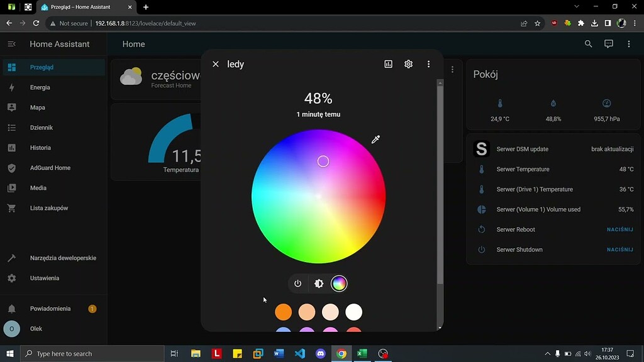Image resolution: width=644 pixels, height=362 pixels.
Task: Open the Olek user profile
Action: coord(36,328)
